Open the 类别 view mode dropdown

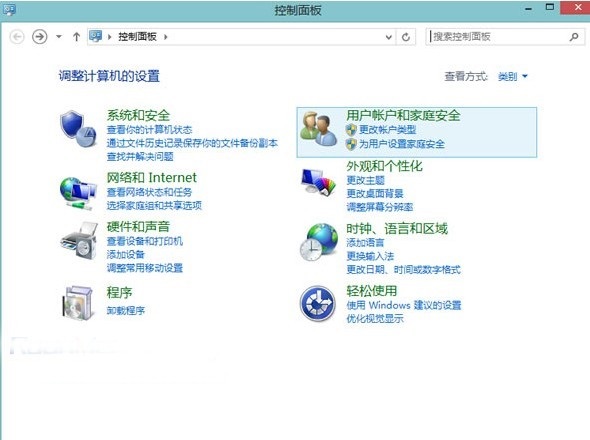click(x=512, y=76)
